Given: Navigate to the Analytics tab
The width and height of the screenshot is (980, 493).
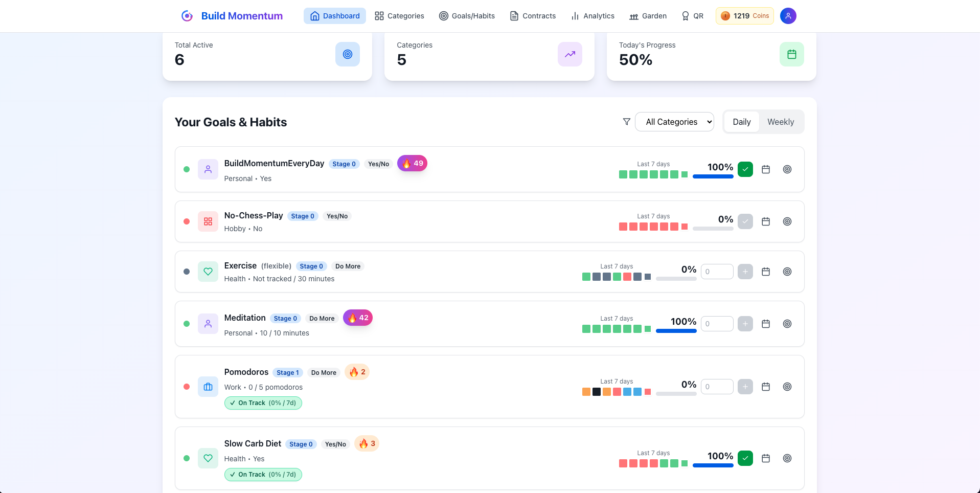Looking at the screenshot, I should [x=592, y=16].
